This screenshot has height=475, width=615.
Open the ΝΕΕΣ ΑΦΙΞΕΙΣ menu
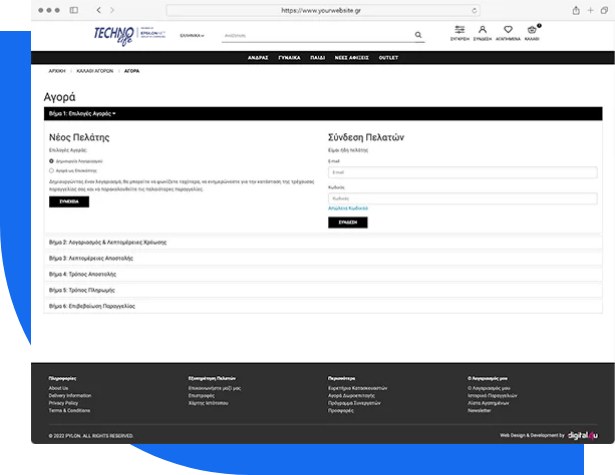[351, 58]
